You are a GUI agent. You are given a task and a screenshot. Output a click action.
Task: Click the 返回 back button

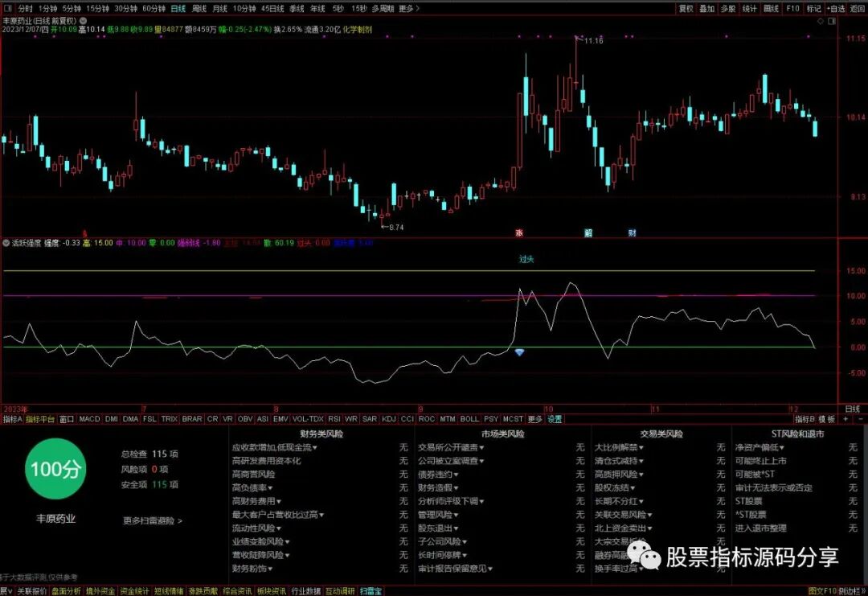(858, 8)
